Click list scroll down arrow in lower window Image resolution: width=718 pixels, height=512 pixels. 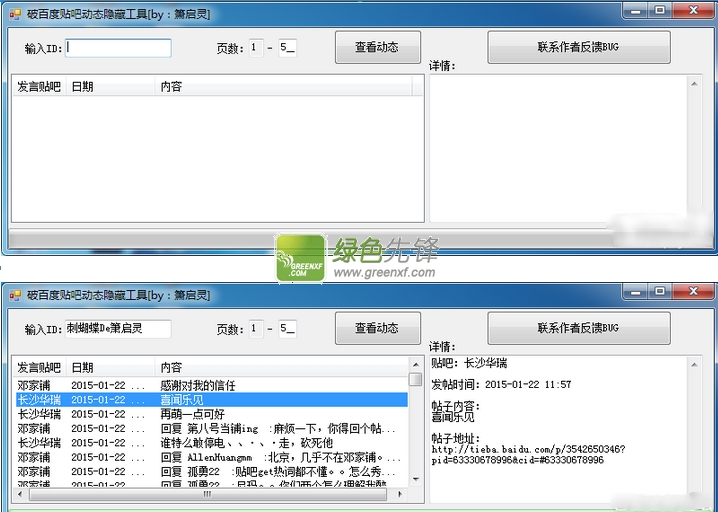point(416,479)
